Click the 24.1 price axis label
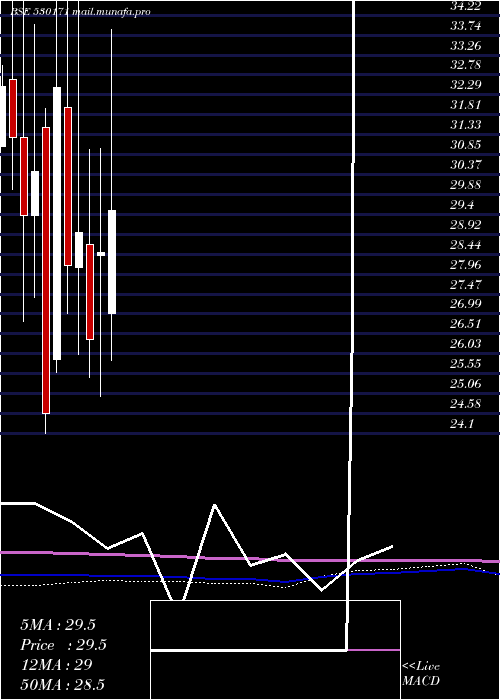The image size is (500, 700). pos(462,424)
